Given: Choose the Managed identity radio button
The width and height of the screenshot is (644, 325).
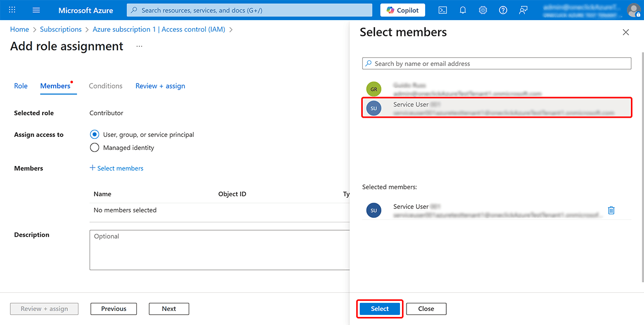Looking at the screenshot, I should pos(94,148).
